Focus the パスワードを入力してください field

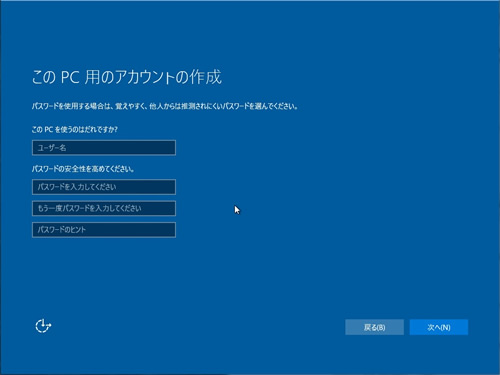coord(104,187)
